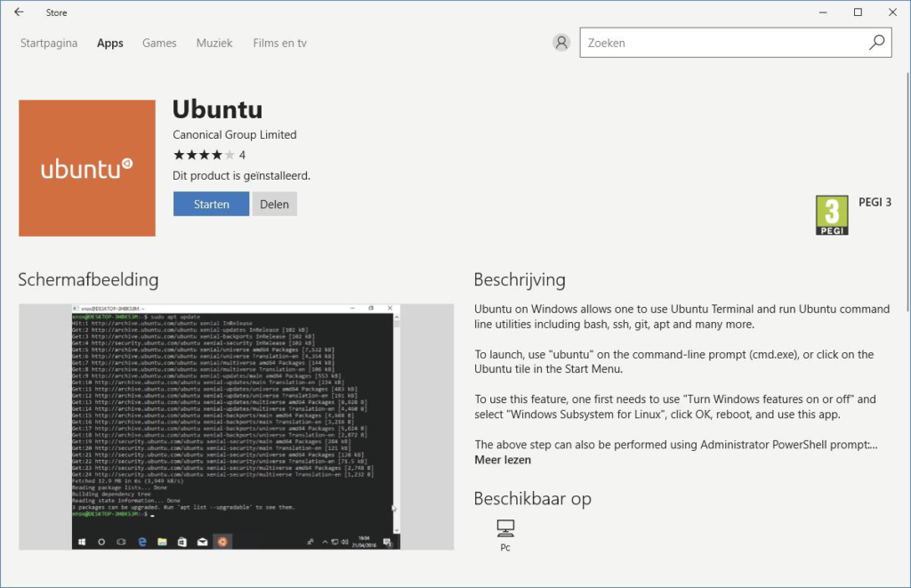Image resolution: width=911 pixels, height=588 pixels.
Task: Click the back arrow in Store title bar
Action: point(19,12)
